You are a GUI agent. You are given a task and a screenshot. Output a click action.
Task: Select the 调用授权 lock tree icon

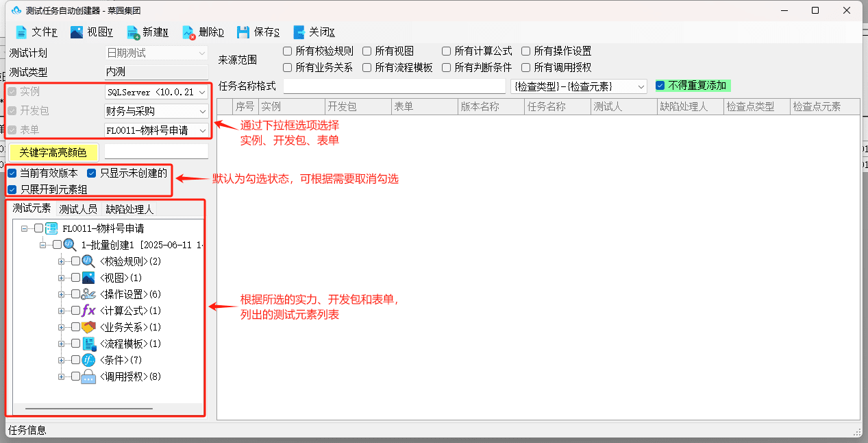88,376
